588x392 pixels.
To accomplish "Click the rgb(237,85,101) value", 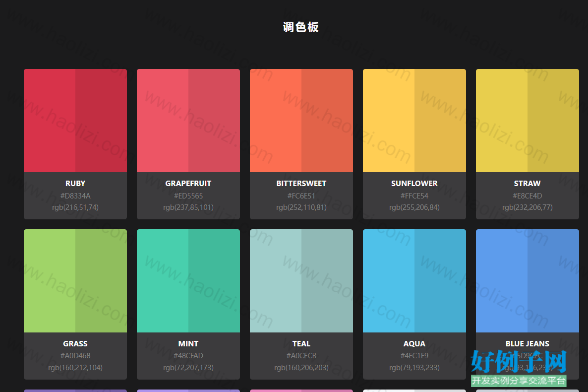I will click(x=188, y=207).
